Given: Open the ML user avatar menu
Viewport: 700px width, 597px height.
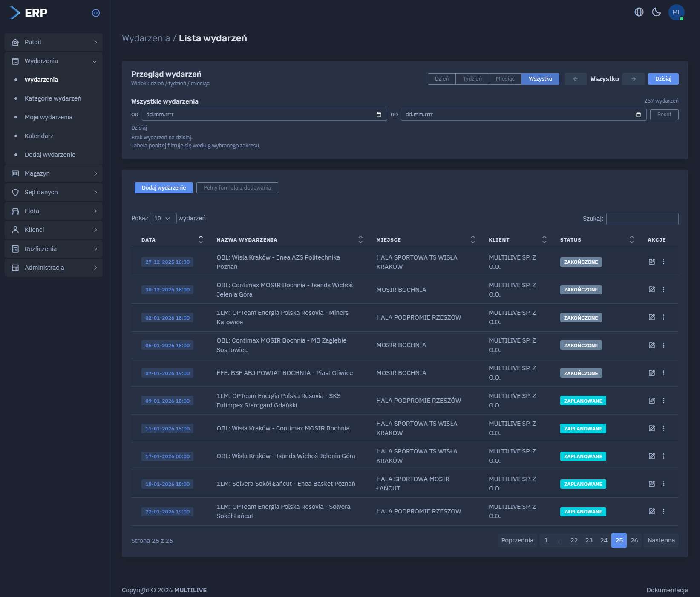Looking at the screenshot, I should (x=676, y=12).
